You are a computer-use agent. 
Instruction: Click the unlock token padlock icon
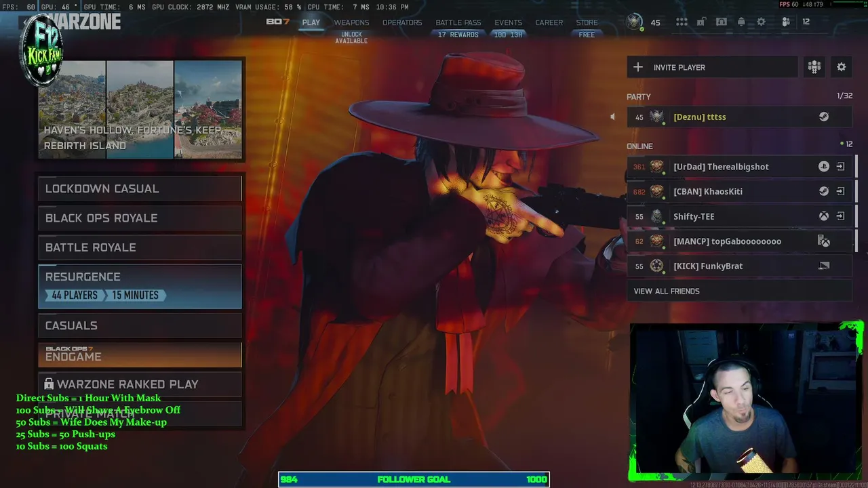coord(701,22)
